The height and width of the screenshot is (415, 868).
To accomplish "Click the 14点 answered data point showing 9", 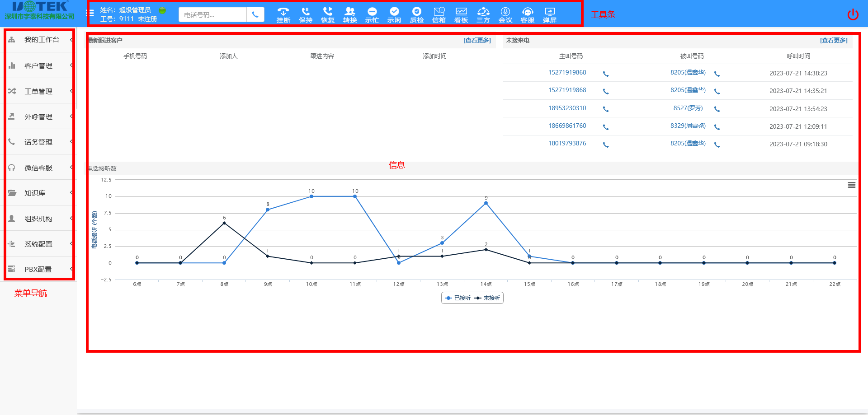I will pos(486,203).
